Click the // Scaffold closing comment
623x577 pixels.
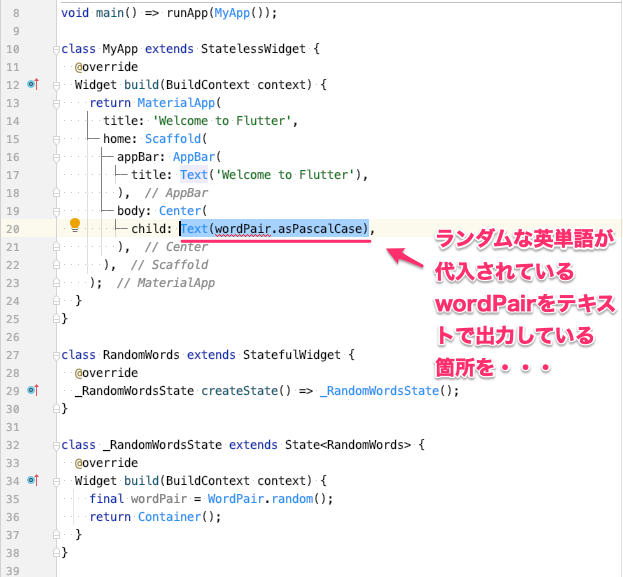click(169, 265)
